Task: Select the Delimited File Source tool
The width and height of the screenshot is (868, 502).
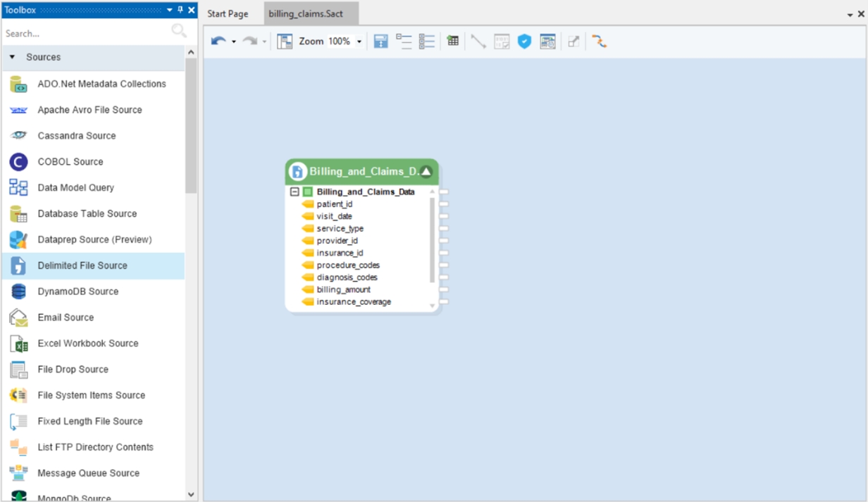Action: point(82,265)
